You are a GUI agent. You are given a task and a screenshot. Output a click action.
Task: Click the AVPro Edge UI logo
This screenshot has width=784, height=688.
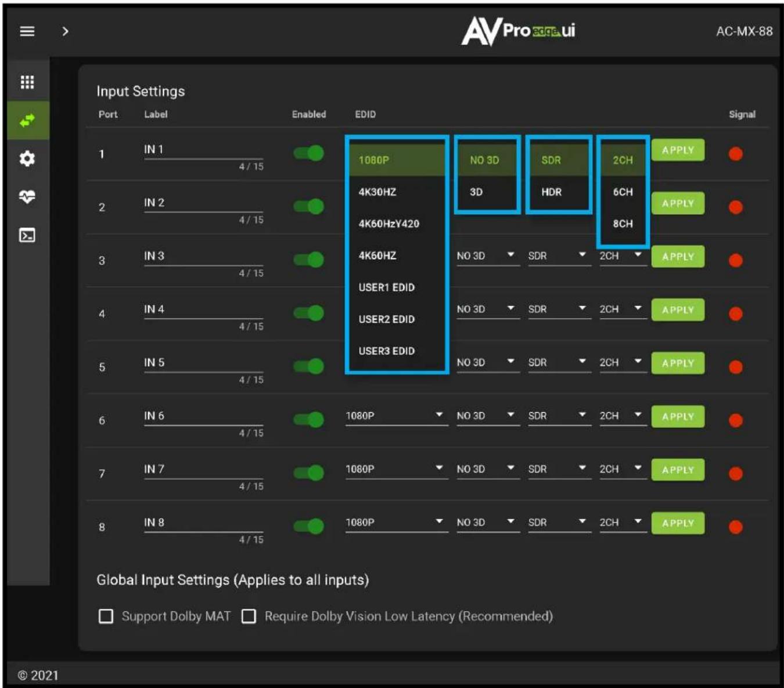click(x=518, y=31)
